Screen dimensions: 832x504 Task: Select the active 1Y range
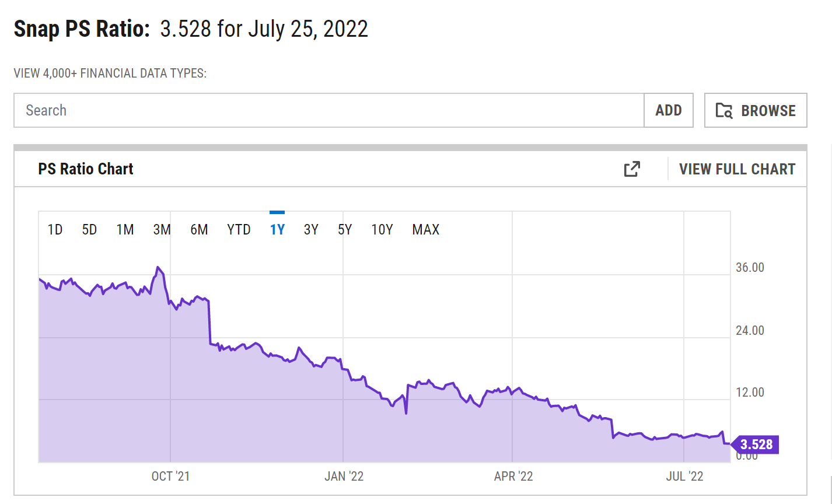277,230
